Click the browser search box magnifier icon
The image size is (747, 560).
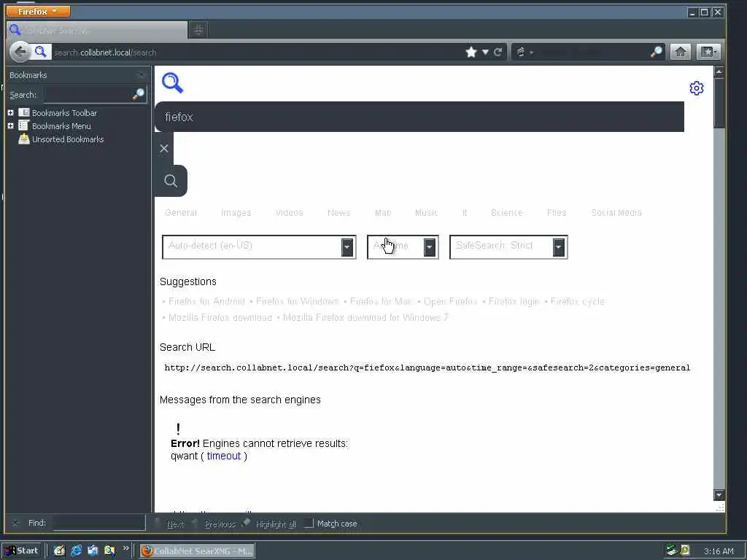pyautogui.click(x=656, y=52)
